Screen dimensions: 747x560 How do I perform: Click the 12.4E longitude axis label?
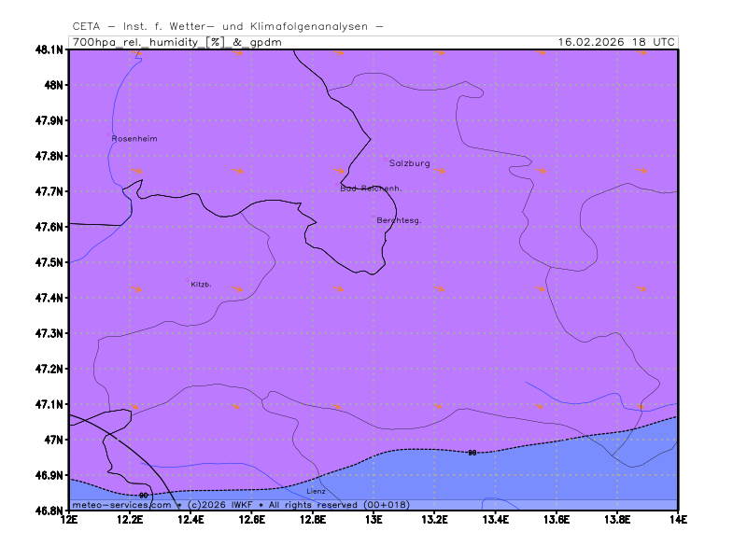tap(190, 519)
